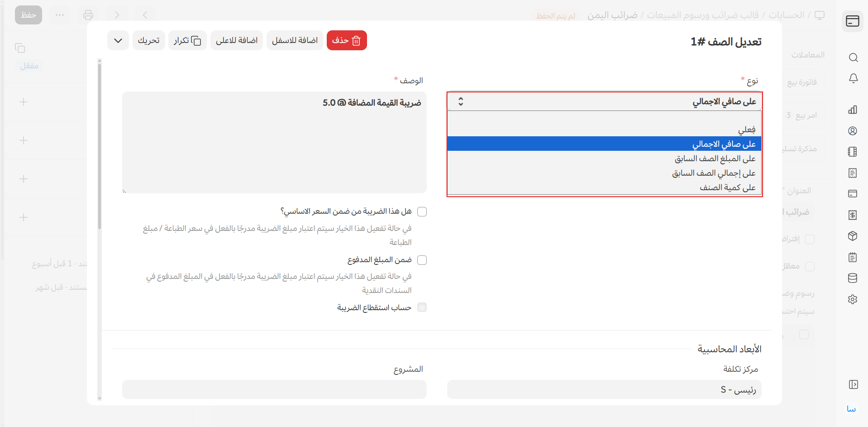Toggle the 'حساب استقطاع الضريبة' checkbox
Screen dimensions: 868x427
click(422, 307)
